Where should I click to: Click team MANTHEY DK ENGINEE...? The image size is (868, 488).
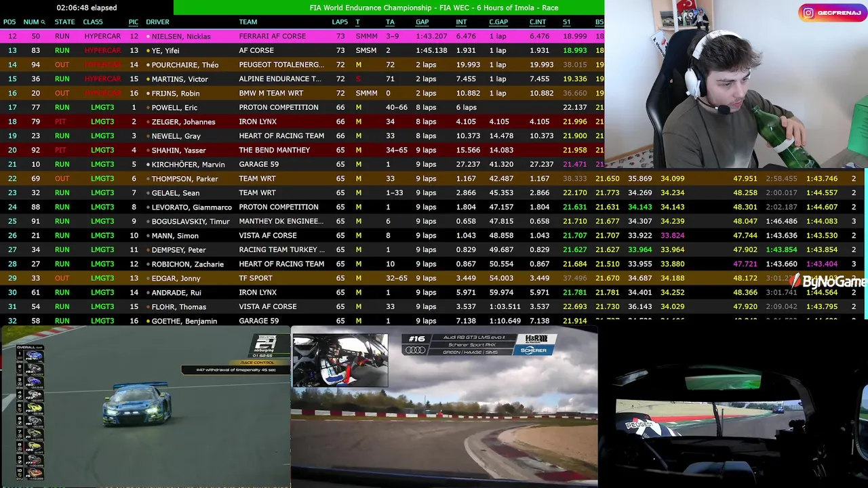(281, 222)
